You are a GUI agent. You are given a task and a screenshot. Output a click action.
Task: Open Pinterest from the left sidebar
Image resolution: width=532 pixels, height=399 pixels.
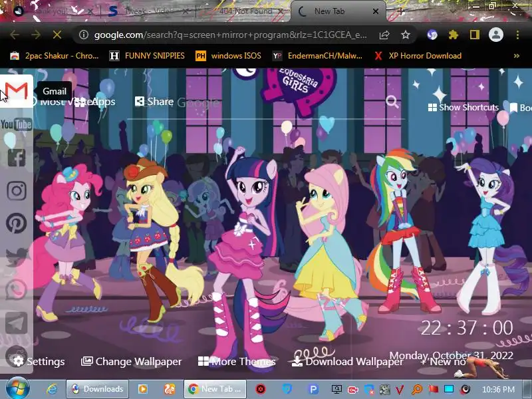(16, 223)
